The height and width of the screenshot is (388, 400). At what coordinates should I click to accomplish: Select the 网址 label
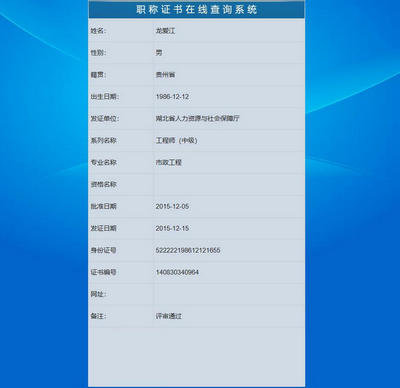[x=98, y=294]
